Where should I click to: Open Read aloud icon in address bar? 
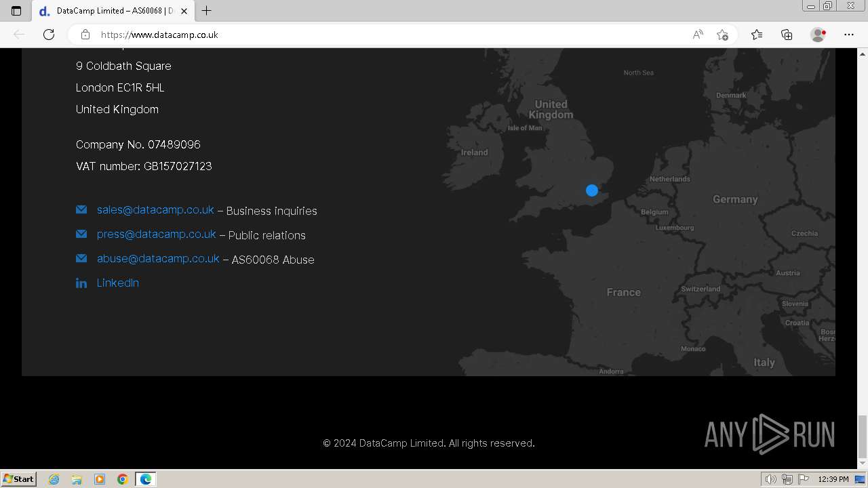(x=698, y=35)
